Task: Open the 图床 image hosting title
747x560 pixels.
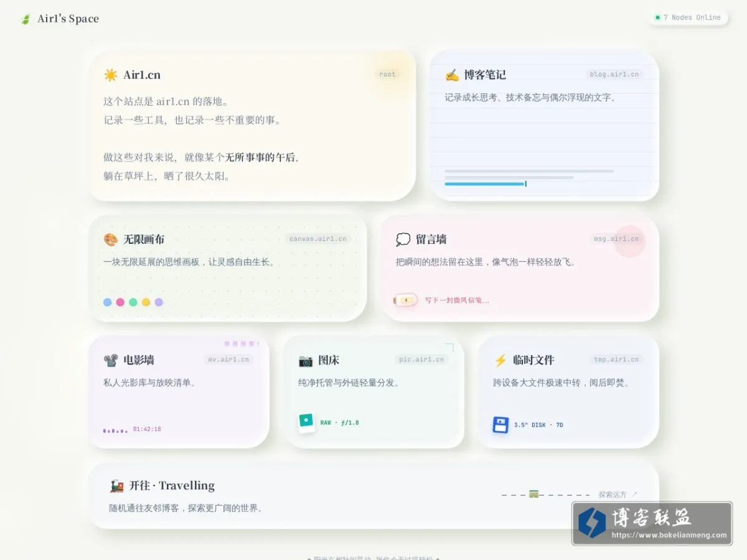Action: (329, 360)
